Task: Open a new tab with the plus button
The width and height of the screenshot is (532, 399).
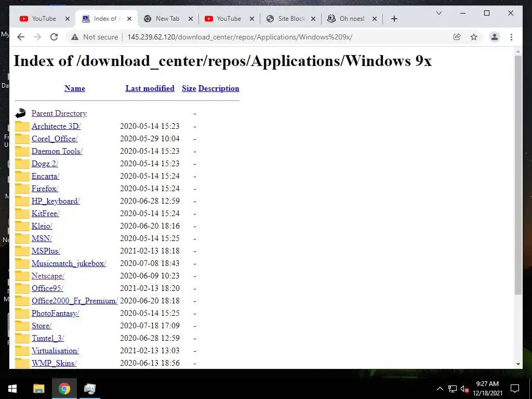Action: point(394,19)
